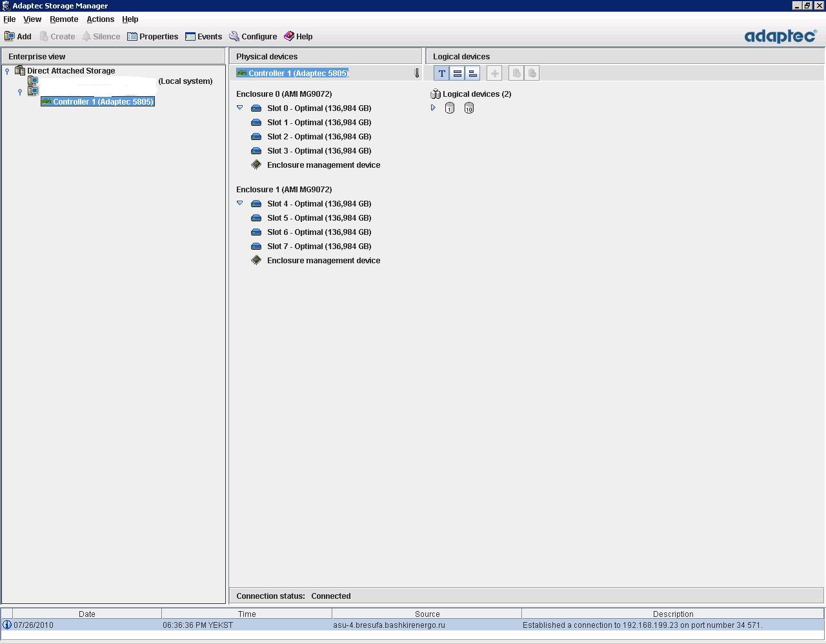The height and width of the screenshot is (644, 826).
Task: Switch to text description view (T icon)
Action: (x=442, y=74)
